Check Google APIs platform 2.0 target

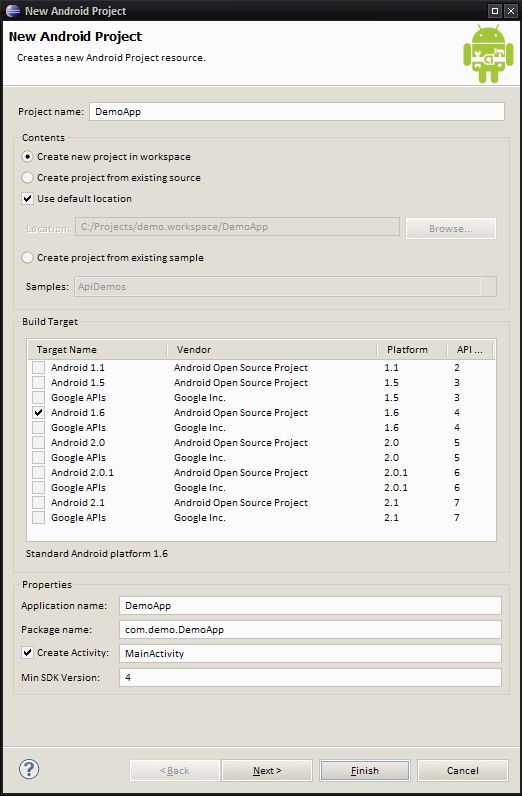(x=38, y=457)
